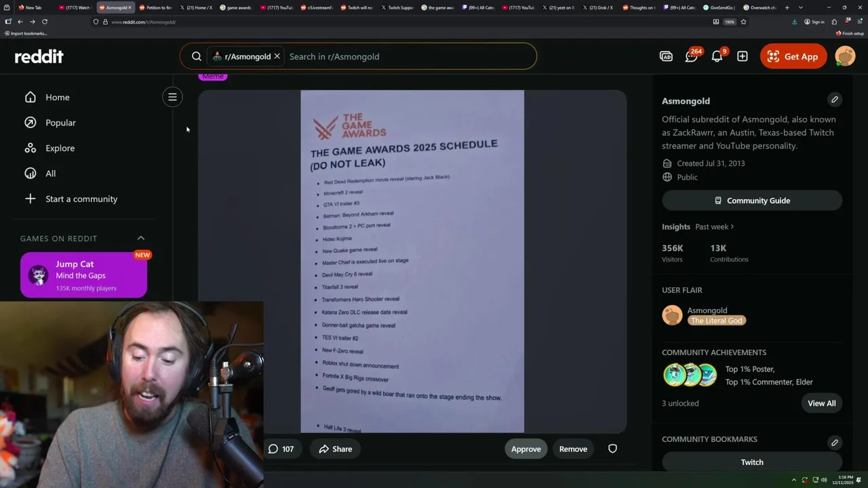Click Finish setup in bookmarks bar
Image resolution: width=868 pixels, height=488 pixels.
[850, 33]
